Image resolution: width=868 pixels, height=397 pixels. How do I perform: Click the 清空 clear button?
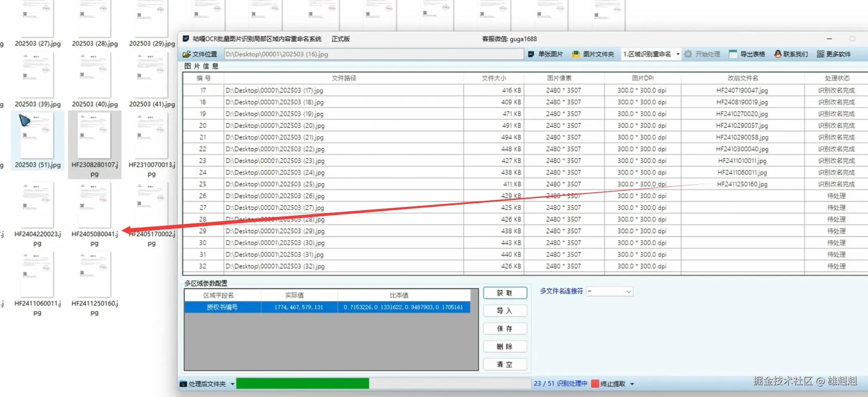(x=505, y=364)
